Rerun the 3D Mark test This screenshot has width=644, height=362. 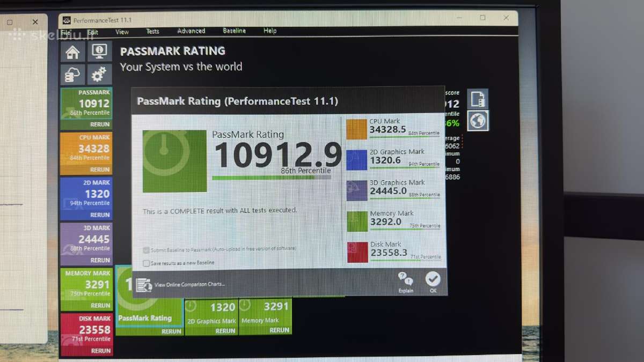click(x=100, y=260)
